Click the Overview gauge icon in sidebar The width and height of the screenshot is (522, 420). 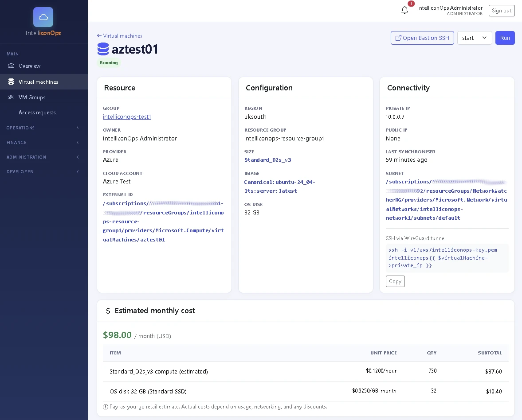pyautogui.click(x=11, y=66)
